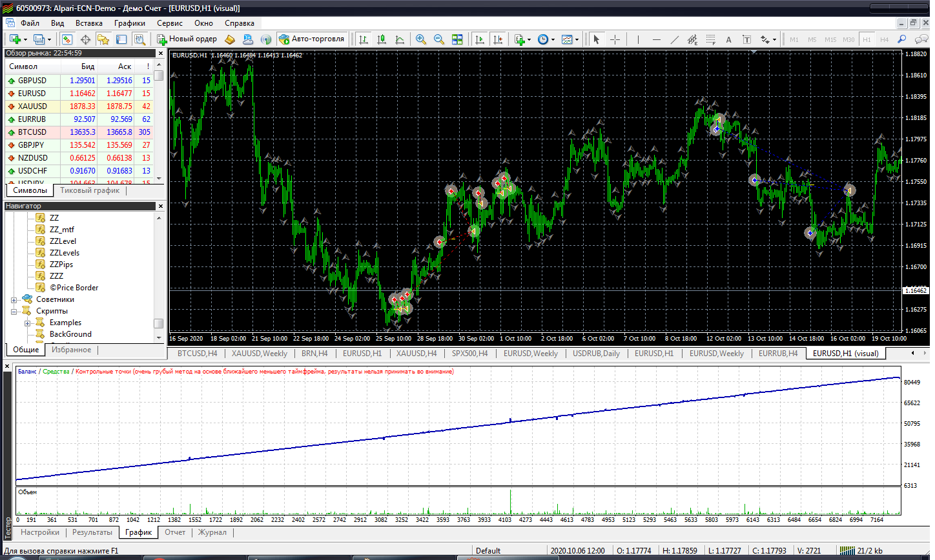Toggle chart auto-scroll button
The image size is (935, 560).
479,39
